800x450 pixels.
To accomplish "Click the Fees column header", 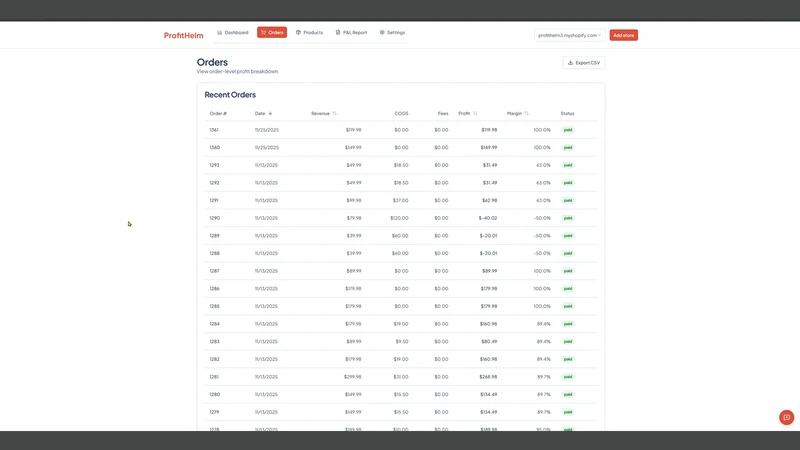I will (443, 113).
